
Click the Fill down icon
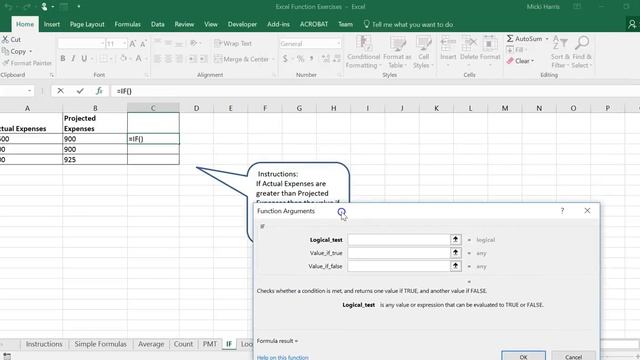click(x=510, y=50)
